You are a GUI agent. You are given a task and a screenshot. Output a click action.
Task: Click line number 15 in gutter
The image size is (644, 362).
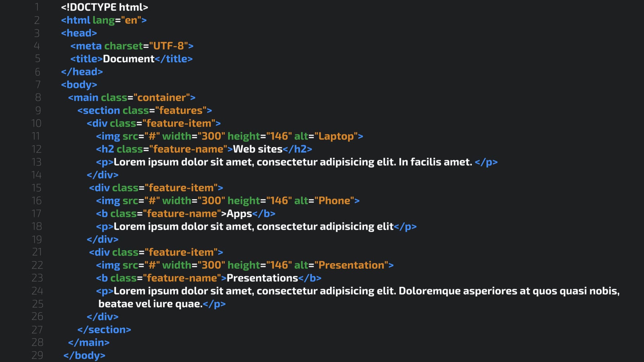coord(36,188)
